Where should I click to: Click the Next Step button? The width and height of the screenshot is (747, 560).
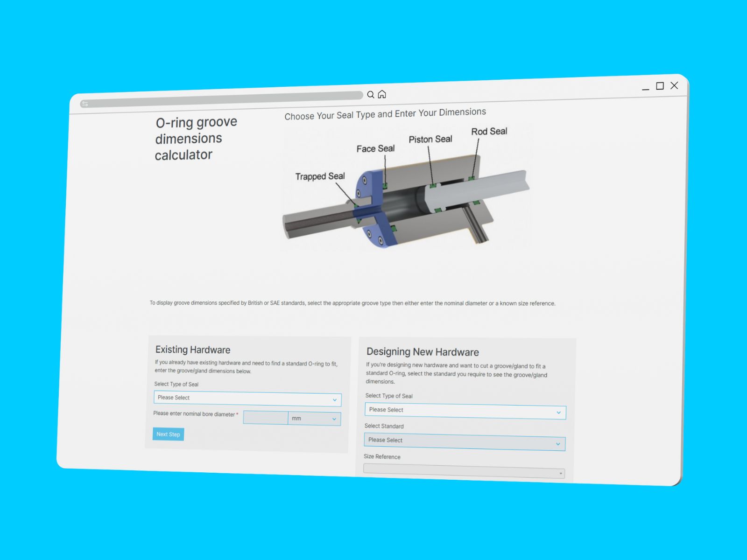tap(168, 434)
